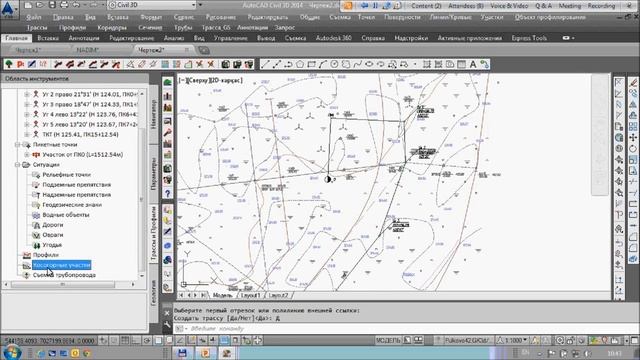Open command line wrench settings icon
640x360 pixels.
tap(167, 325)
